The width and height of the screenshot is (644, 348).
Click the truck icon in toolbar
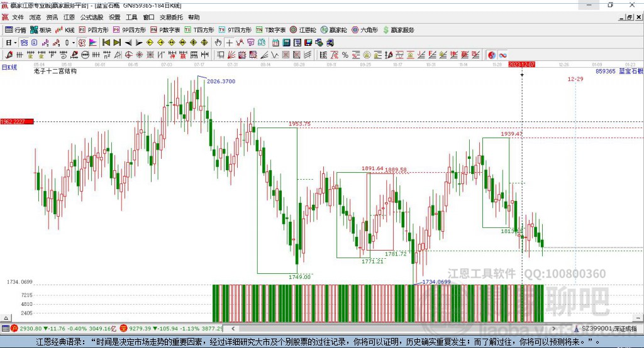click(330, 43)
